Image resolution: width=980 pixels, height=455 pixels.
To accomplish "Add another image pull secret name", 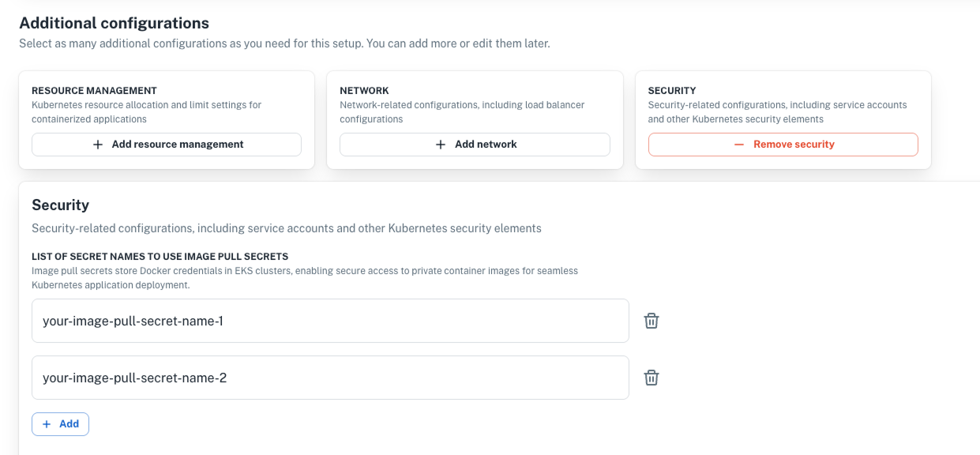I will pyautogui.click(x=61, y=424).
